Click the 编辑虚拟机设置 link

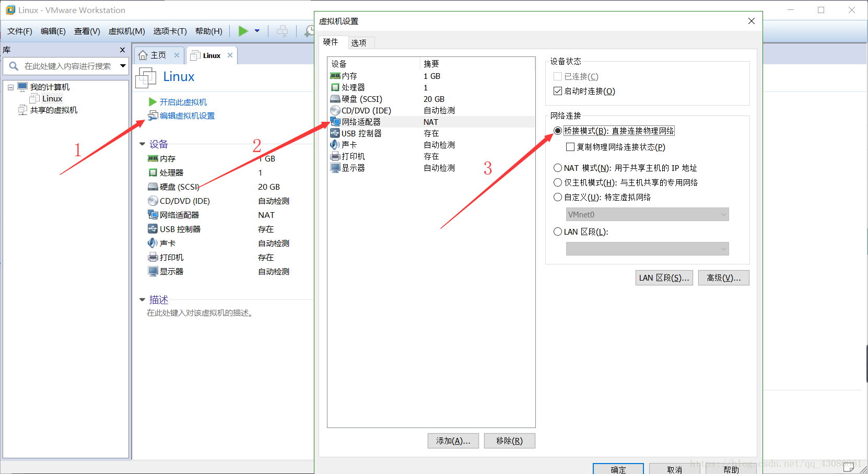coord(187,115)
